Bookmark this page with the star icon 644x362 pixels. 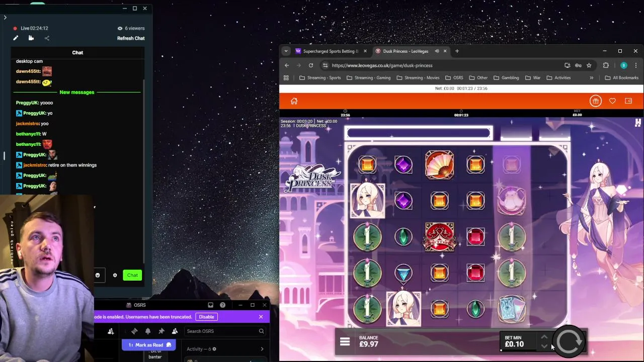[x=589, y=65]
